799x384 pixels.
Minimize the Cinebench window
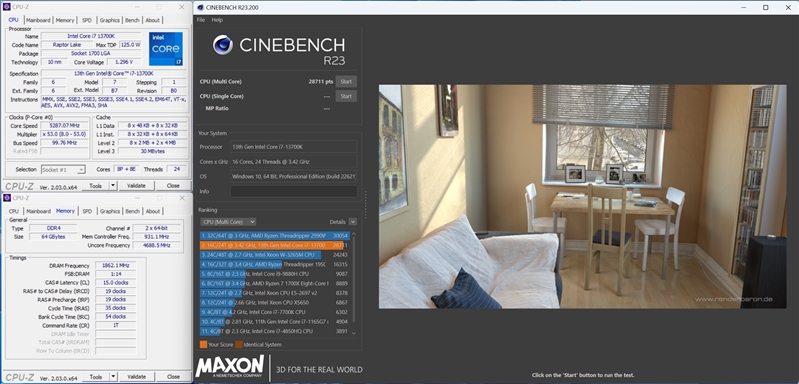click(x=744, y=7)
